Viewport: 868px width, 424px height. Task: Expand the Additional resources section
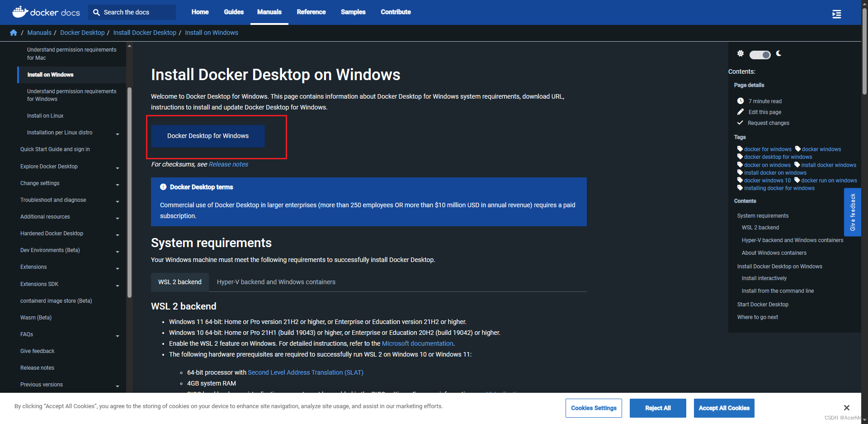[118, 218]
